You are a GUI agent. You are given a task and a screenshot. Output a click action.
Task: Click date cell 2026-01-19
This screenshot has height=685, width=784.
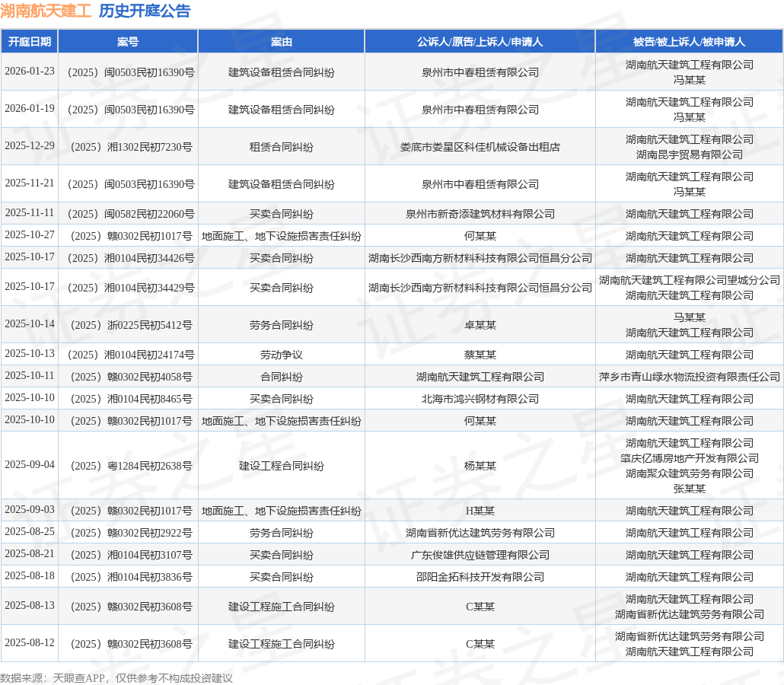click(30, 109)
